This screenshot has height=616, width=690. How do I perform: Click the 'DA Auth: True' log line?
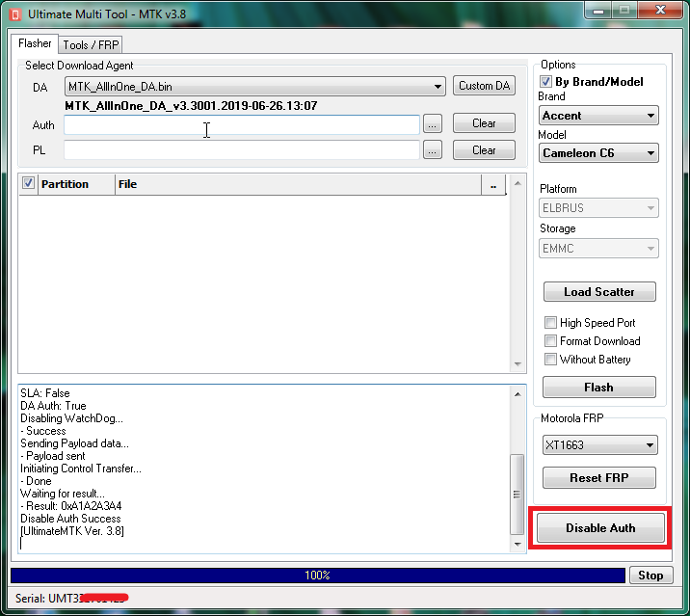53,406
